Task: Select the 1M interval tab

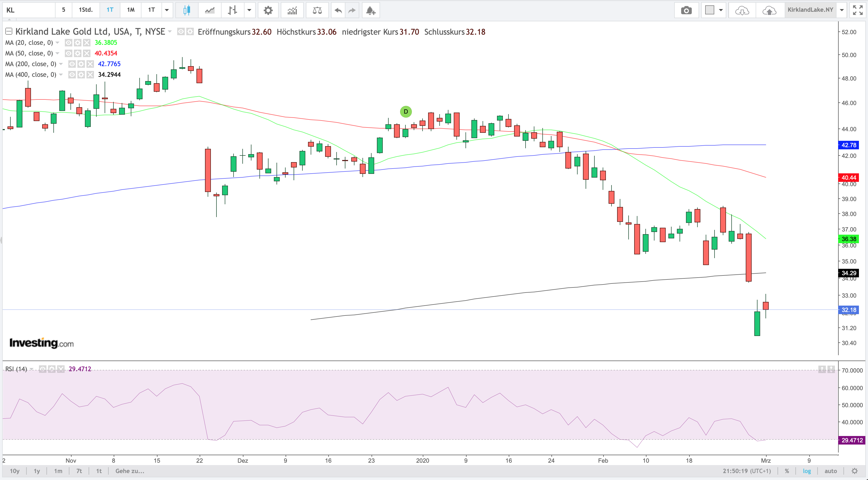Action: coord(131,10)
